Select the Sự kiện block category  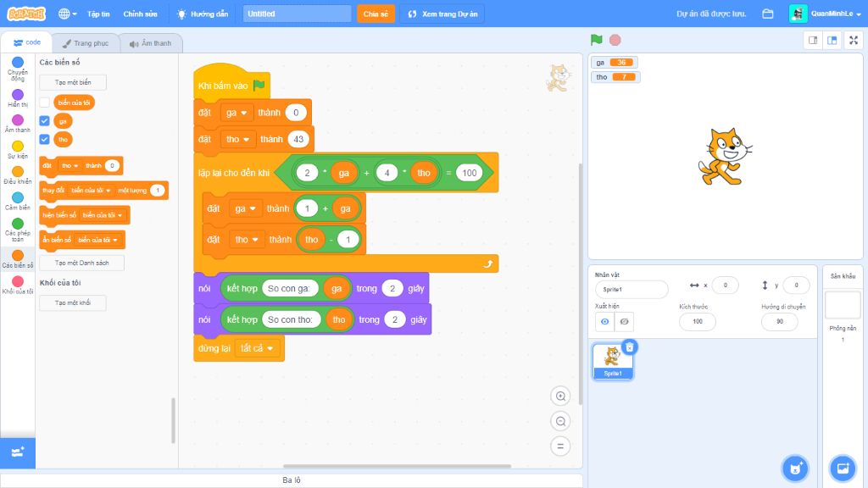click(18, 149)
